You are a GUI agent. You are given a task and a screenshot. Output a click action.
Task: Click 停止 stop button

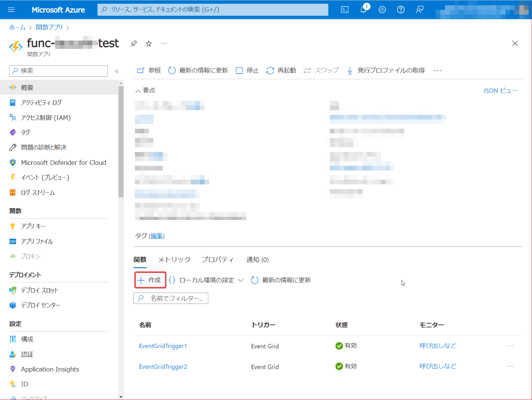[247, 70]
